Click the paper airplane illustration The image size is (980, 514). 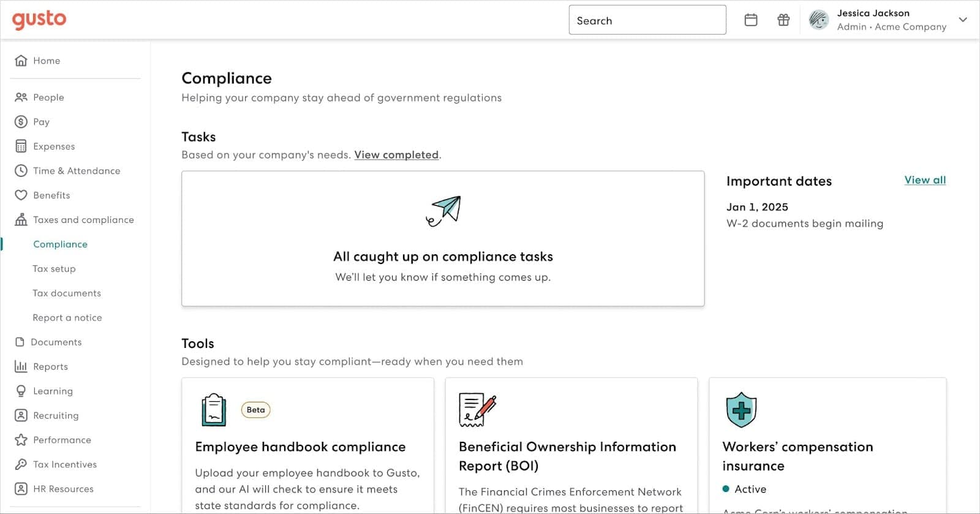pyautogui.click(x=443, y=211)
